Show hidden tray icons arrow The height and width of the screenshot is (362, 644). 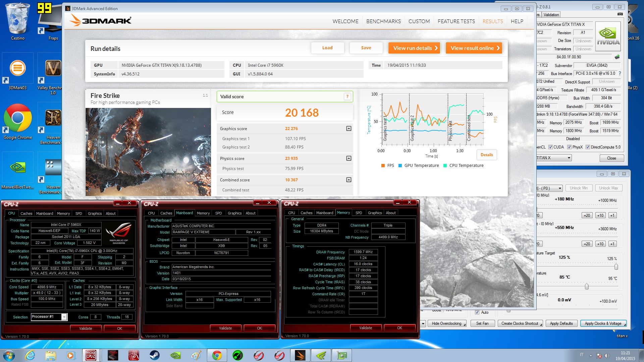(x=591, y=356)
